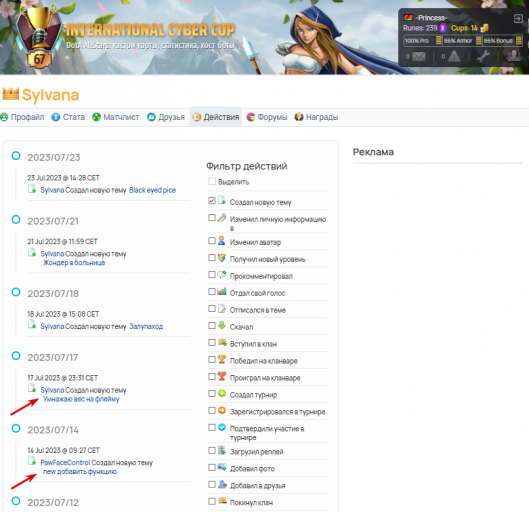Click the blue checkmark icon for Подтвердили участие
This screenshot has height=512, width=529.
pos(222,427)
